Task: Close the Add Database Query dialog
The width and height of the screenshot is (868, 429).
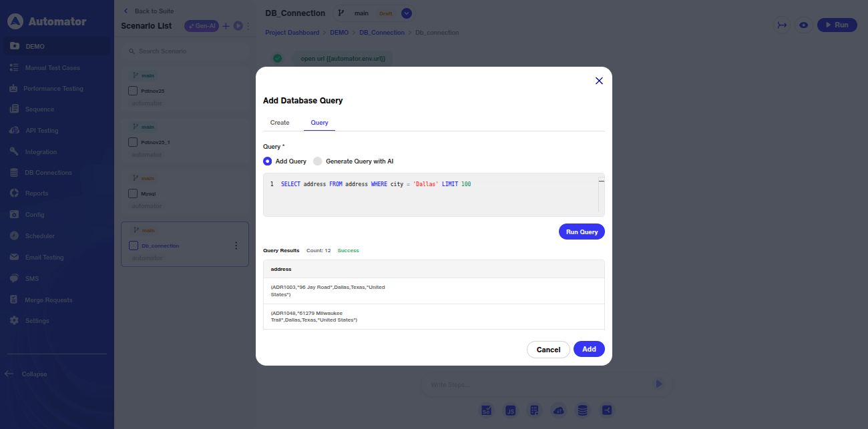Action: click(x=599, y=81)
